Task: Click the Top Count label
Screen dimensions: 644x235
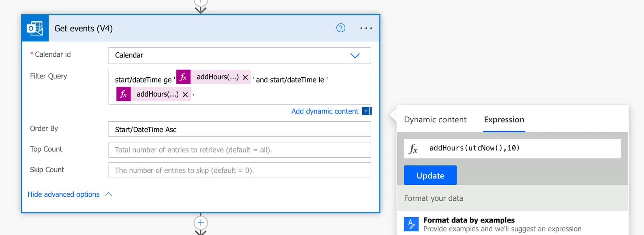Action: (x=46, y=149)
